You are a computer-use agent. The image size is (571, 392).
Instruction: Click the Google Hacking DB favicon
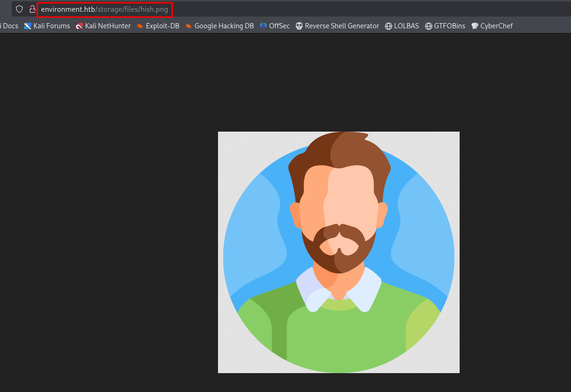tap(189, 26)
